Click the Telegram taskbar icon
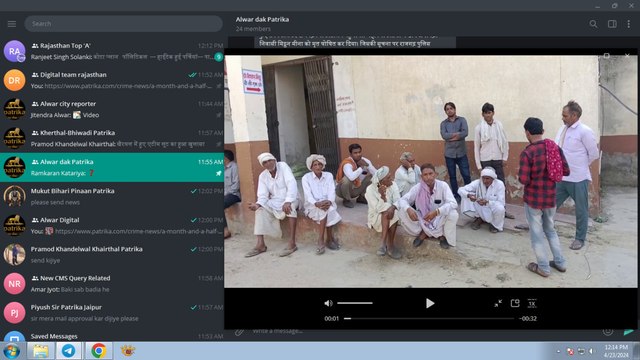640x360 pixels. point(69,351)
